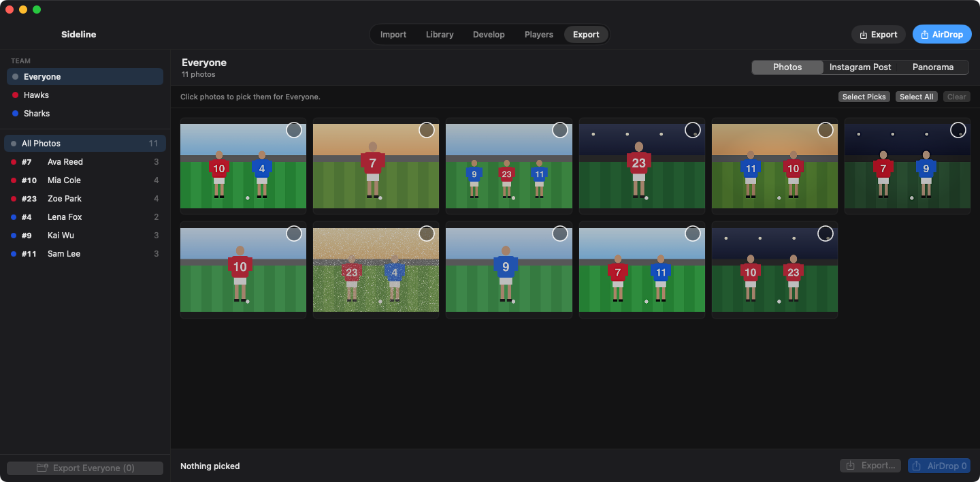Viewport: 980px width, 482px height.
Task: Filter by player #4 Lena Fox
Action: (x=85, y=217)
